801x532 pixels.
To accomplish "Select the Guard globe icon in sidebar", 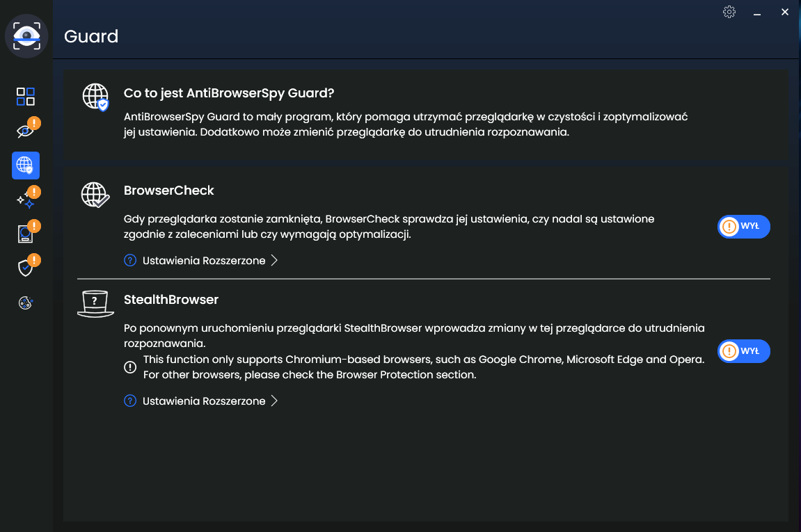I will tap(26, 166).
